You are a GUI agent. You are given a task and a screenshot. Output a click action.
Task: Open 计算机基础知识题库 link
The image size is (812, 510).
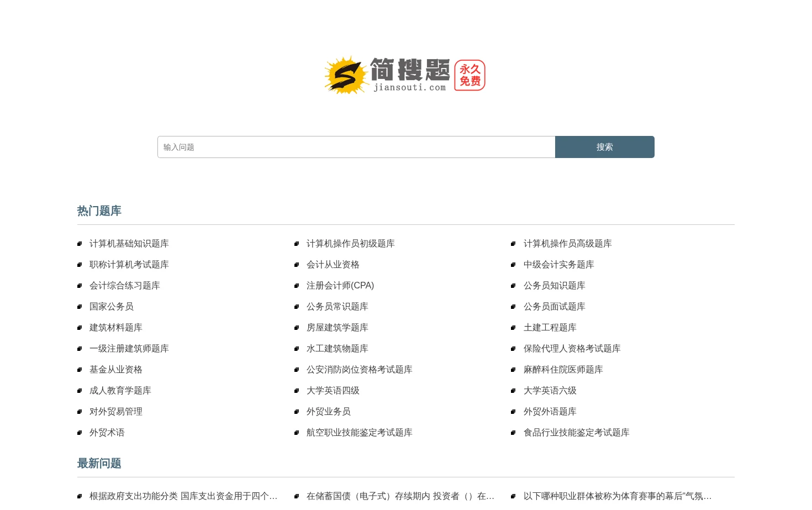(129, 244)
